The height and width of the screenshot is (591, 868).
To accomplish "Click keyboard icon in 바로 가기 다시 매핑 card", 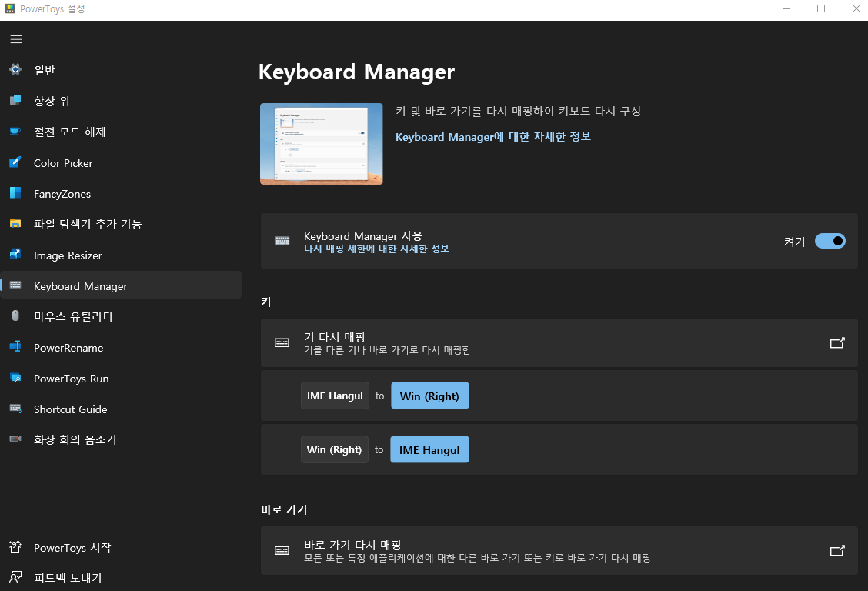I will click(282, 551).
